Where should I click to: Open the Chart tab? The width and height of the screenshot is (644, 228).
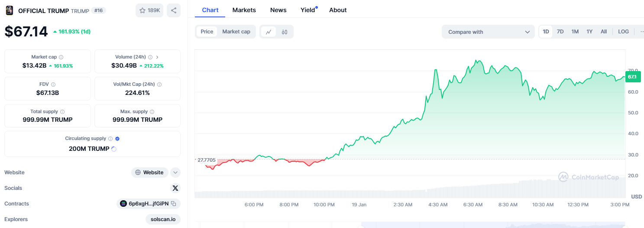pyautogui.click(x=210, y=10)
